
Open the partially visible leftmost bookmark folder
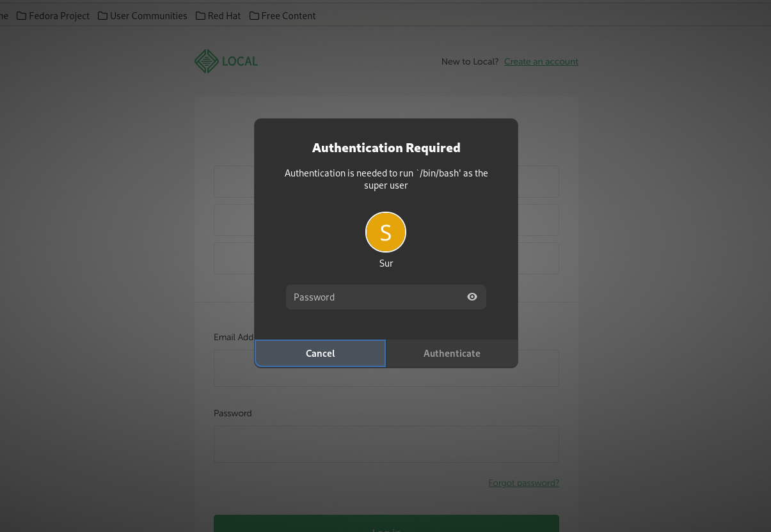(4, 15)
